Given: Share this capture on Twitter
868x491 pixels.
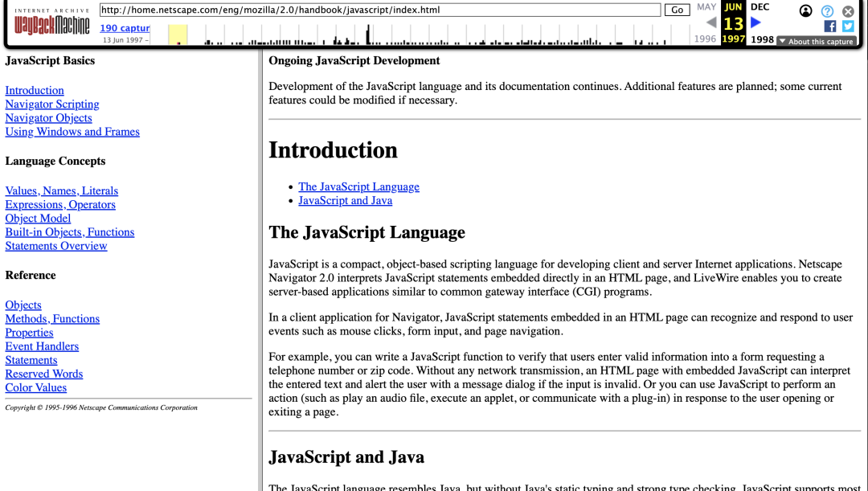Looking at the screenshot, I should pyautogui.click(x=848, y=26).
